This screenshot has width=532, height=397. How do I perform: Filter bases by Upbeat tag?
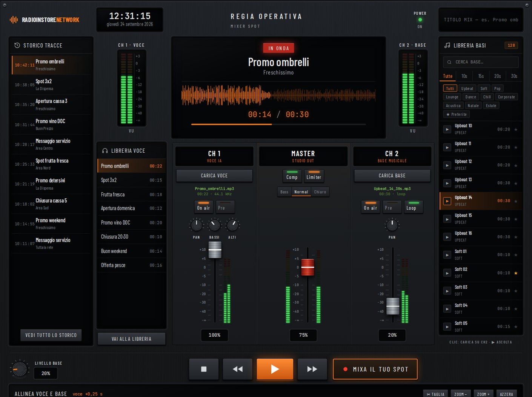467,89
